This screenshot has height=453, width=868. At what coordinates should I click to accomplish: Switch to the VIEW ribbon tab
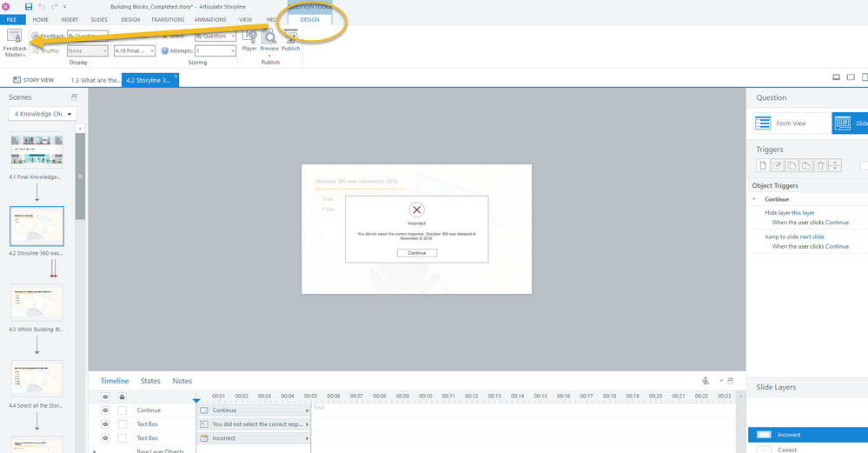tap(245, 19)
